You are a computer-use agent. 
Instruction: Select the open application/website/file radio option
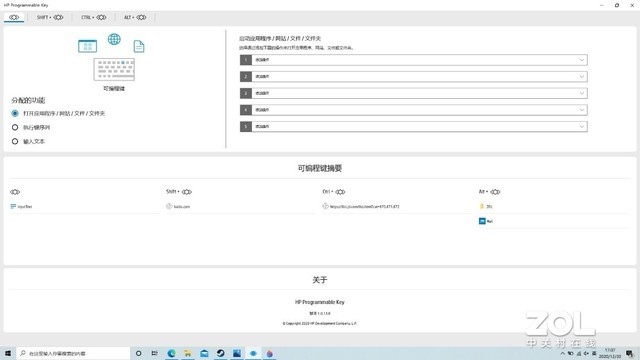(15, 113)
